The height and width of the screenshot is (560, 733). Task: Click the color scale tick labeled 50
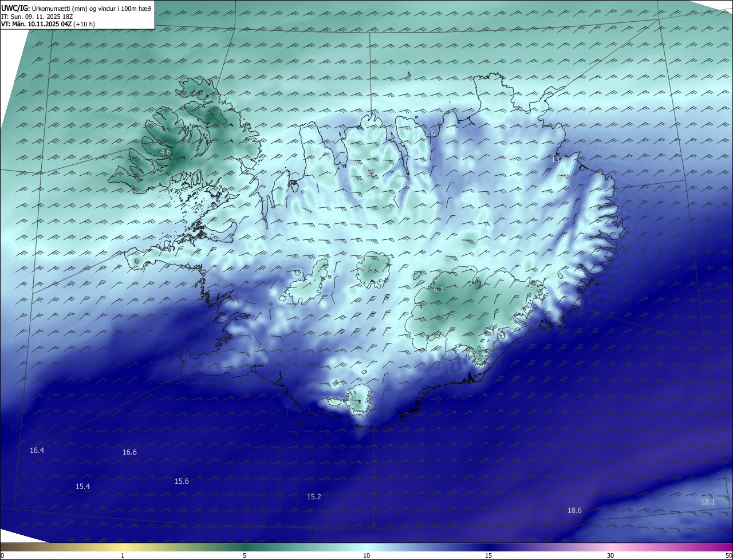728,555
